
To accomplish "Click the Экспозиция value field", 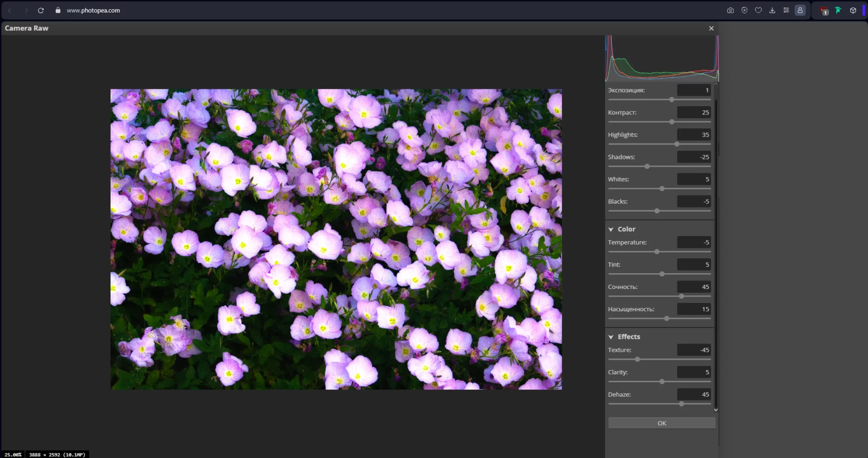I will click(x=693, y=90).
